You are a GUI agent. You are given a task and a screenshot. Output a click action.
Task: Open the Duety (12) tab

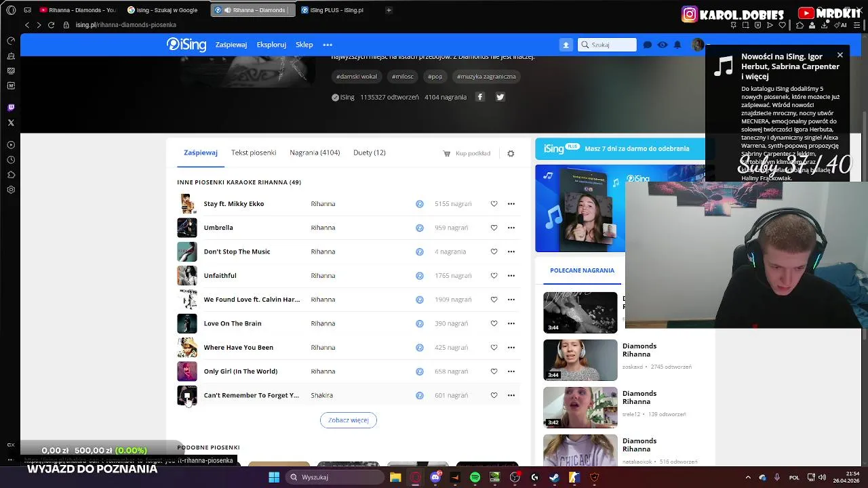coord(370,152)
